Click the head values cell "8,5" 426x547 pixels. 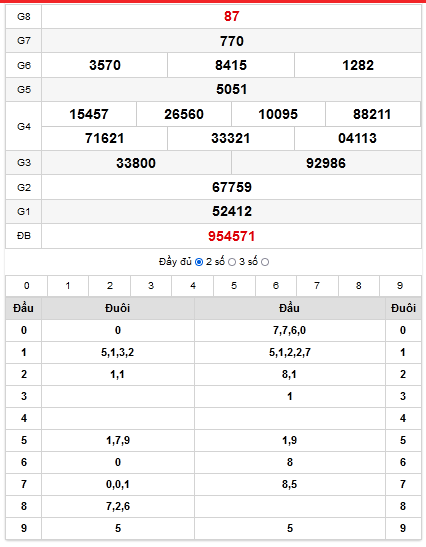(x=290, y=484)
